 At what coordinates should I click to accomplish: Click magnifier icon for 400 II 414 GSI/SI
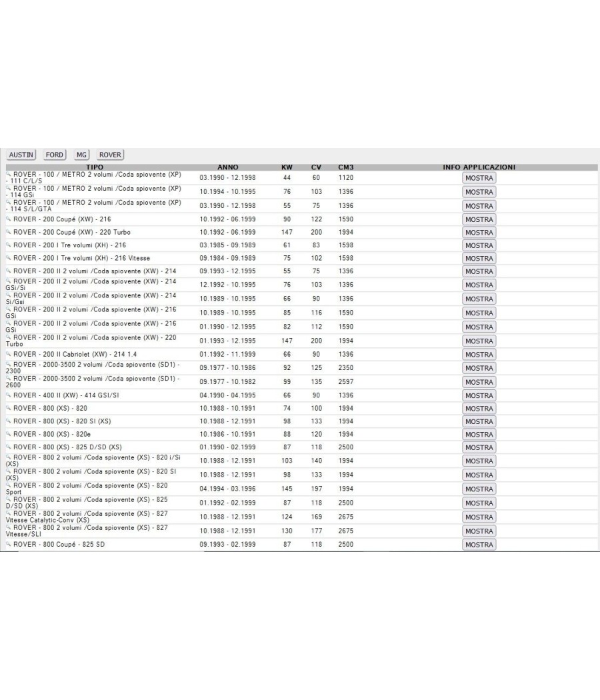click(9, 395)
